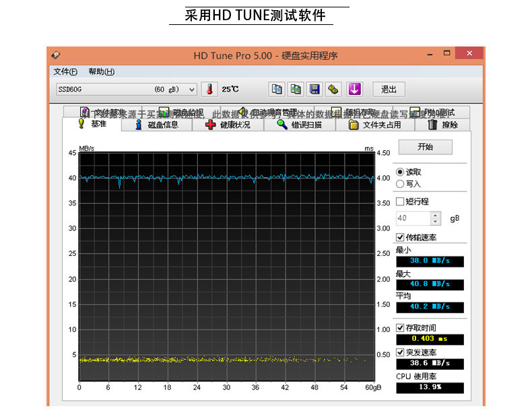Click the 13.9% CPU usage value
Image resolution: width=532 pixels, height=419 pixels.
[430, 387]
